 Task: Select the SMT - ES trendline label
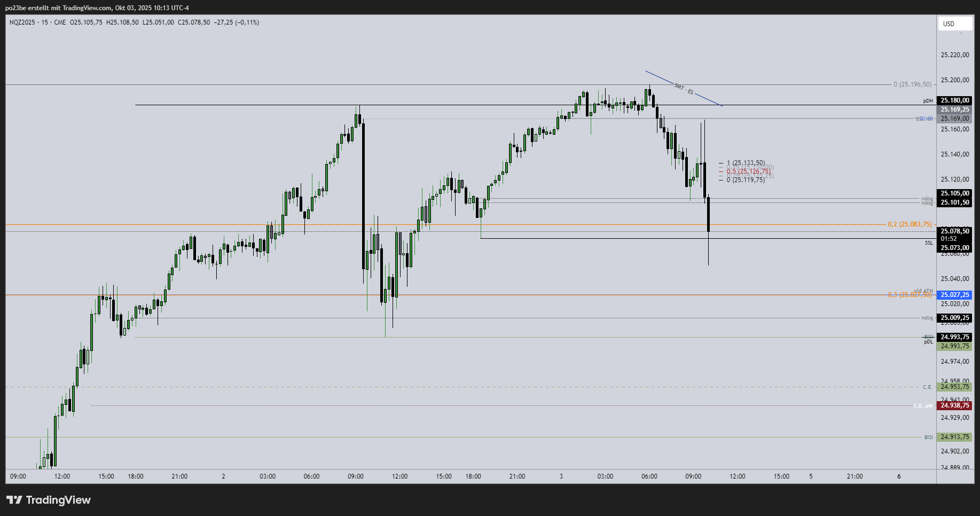pos(683,89)
